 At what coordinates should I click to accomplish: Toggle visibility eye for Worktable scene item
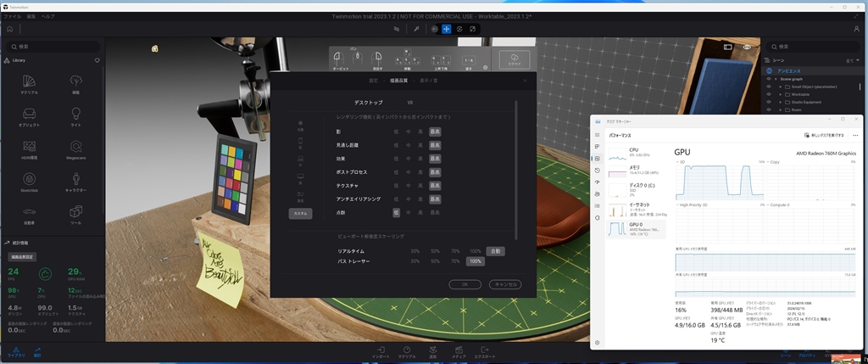[768, 93]
